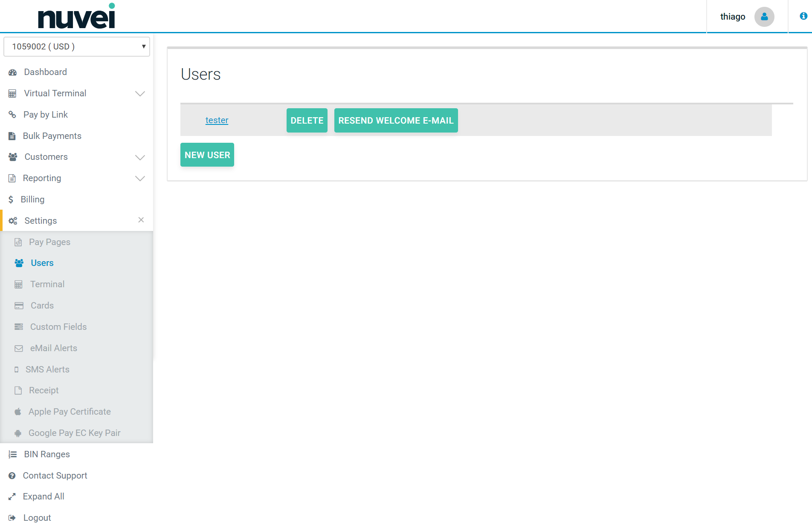Click the Google Pay android icon
Screen dimensions: 812x528
coord(18,433)
